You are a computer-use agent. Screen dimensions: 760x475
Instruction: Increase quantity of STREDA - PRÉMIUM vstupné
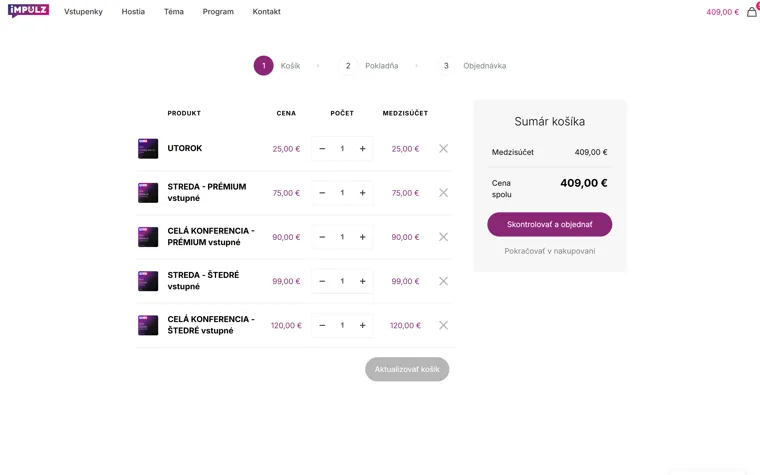[363, 193]
